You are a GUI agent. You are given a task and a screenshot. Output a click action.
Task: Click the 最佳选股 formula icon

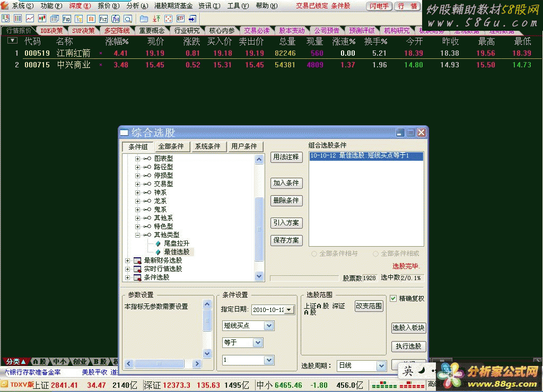[158, 252]
